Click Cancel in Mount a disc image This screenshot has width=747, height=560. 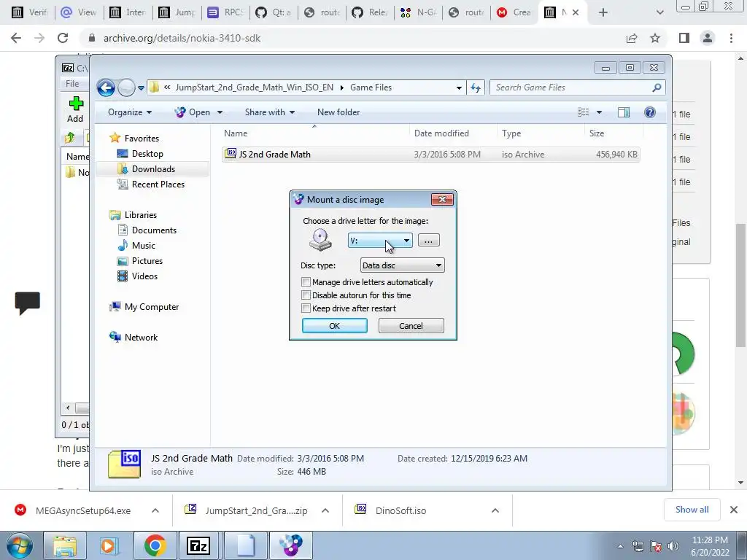(411, 326)
